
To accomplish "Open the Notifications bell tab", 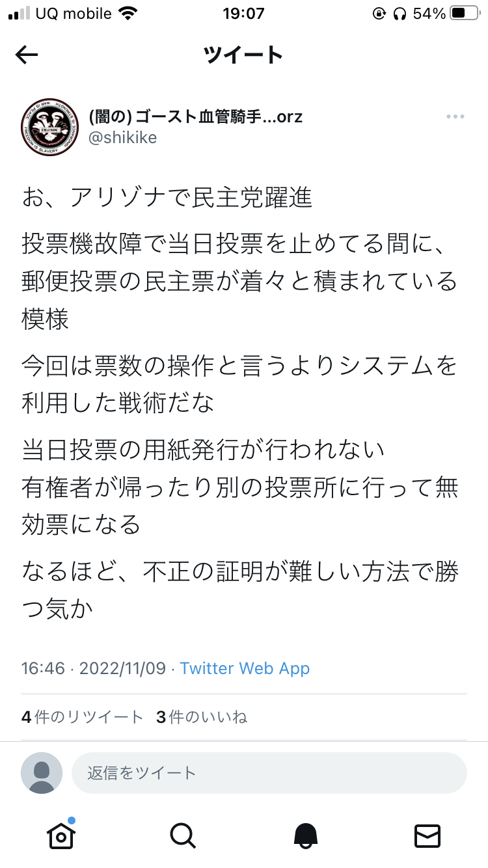I will pos(306,835).
